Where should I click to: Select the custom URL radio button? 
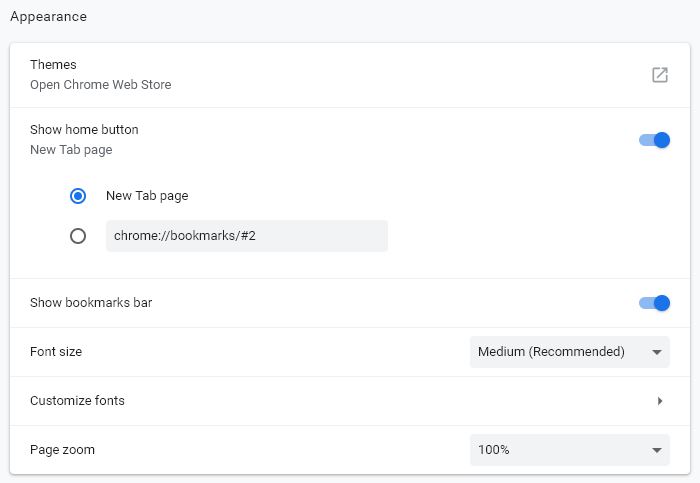pyautogui.click(x=78, y=237)
